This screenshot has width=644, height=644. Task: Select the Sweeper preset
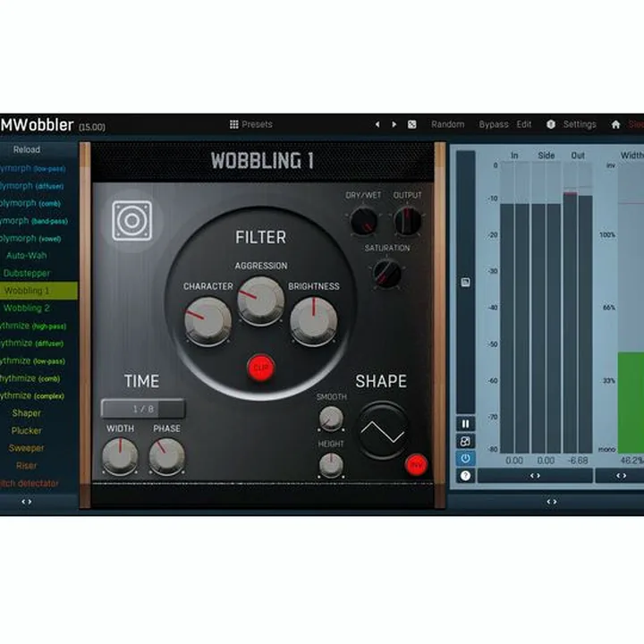(27, 448)
